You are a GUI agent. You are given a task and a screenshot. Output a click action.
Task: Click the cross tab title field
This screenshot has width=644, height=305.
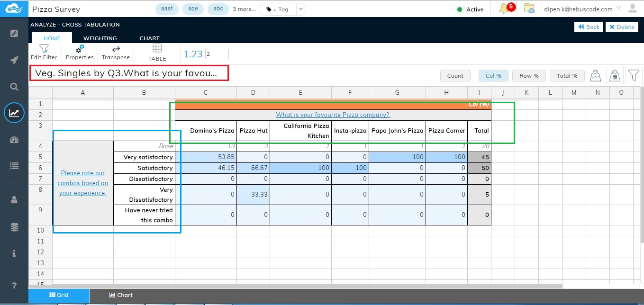129,73
